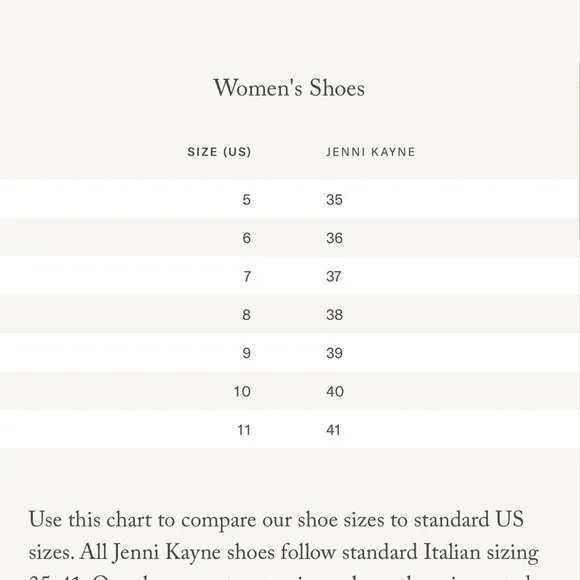Click US size 9 cell
Screen dimensions: 580x580
[247, 353]
